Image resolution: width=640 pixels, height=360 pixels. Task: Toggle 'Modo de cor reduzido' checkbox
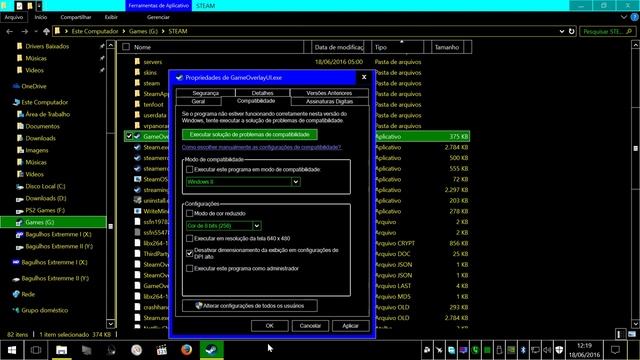pos(189,213)
